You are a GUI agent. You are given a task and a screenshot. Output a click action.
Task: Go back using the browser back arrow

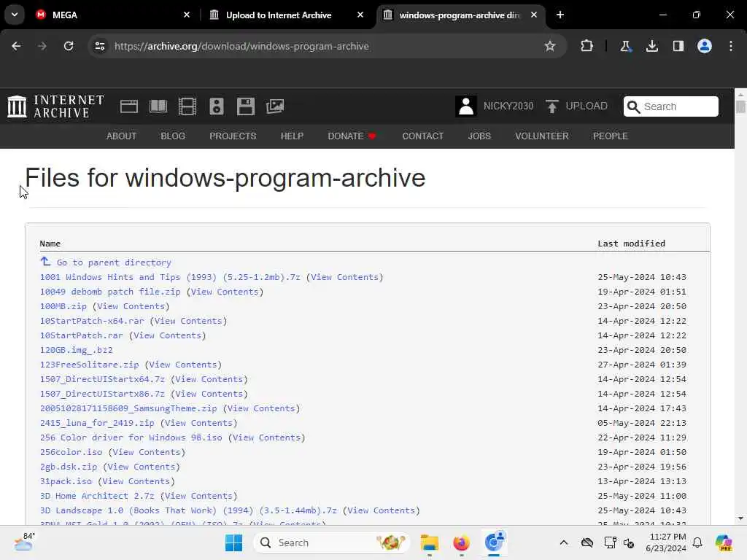(x=16, y=46)
